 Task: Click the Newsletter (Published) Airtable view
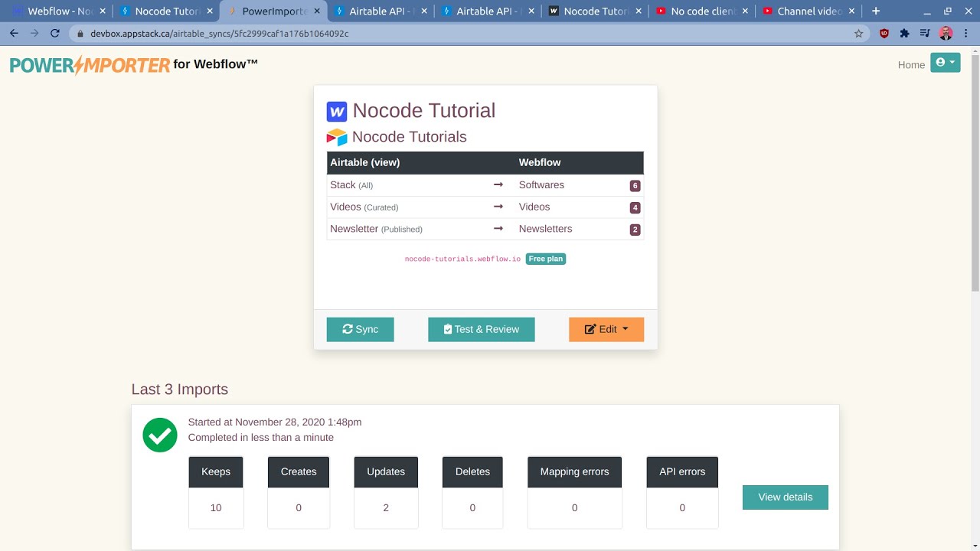click(x=376, y=229)
